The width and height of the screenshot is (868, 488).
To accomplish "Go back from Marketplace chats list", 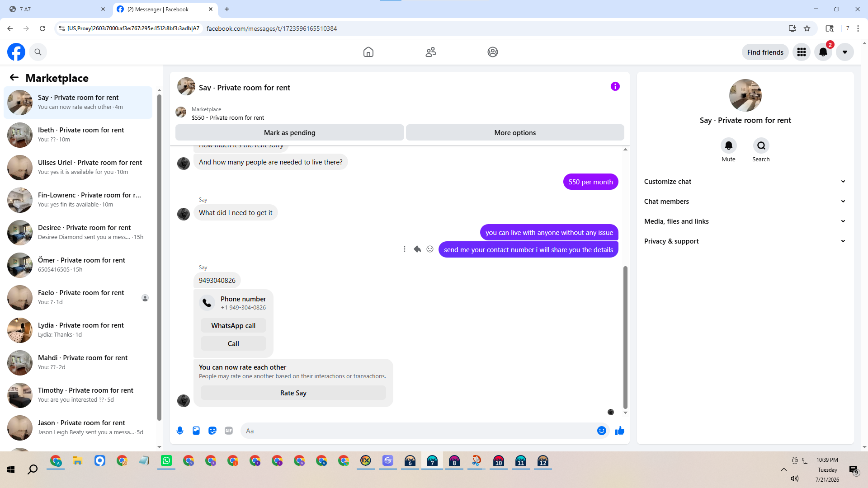I will (14, 78).
